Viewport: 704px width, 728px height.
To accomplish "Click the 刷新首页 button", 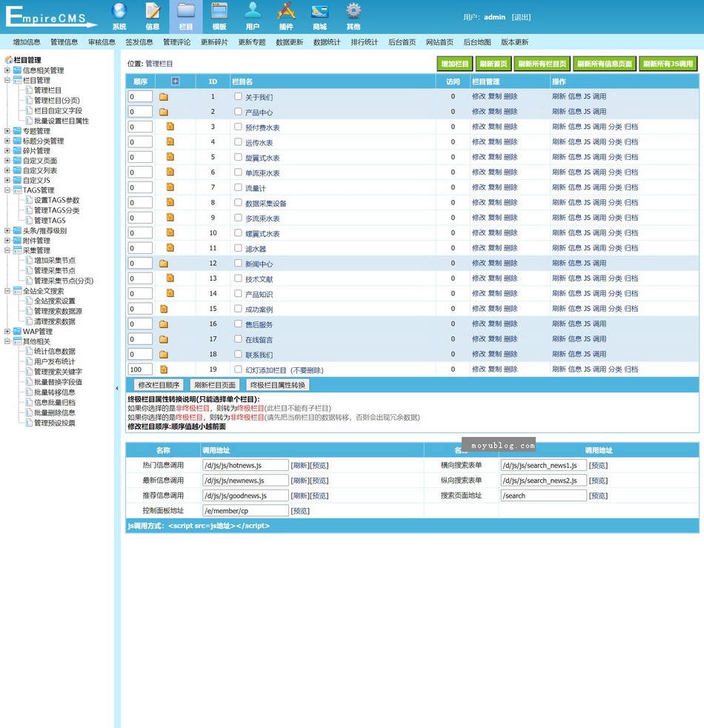I will tap(494, 64).
